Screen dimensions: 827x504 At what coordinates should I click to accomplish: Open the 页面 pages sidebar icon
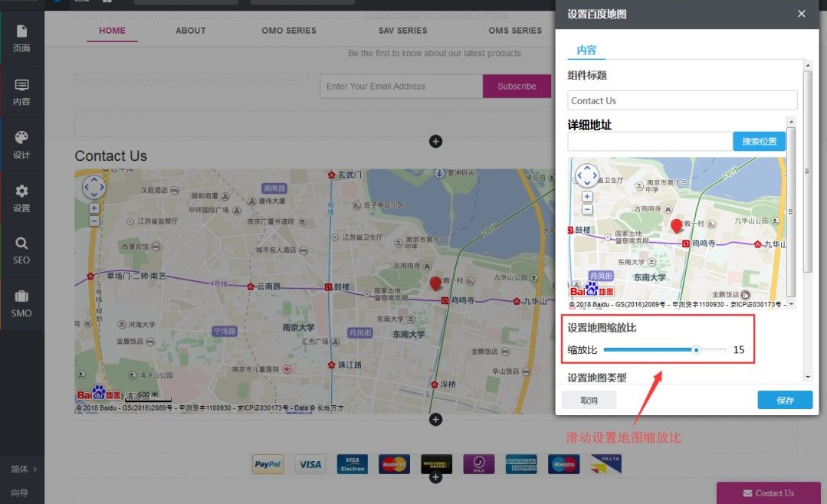pos(21,38)
